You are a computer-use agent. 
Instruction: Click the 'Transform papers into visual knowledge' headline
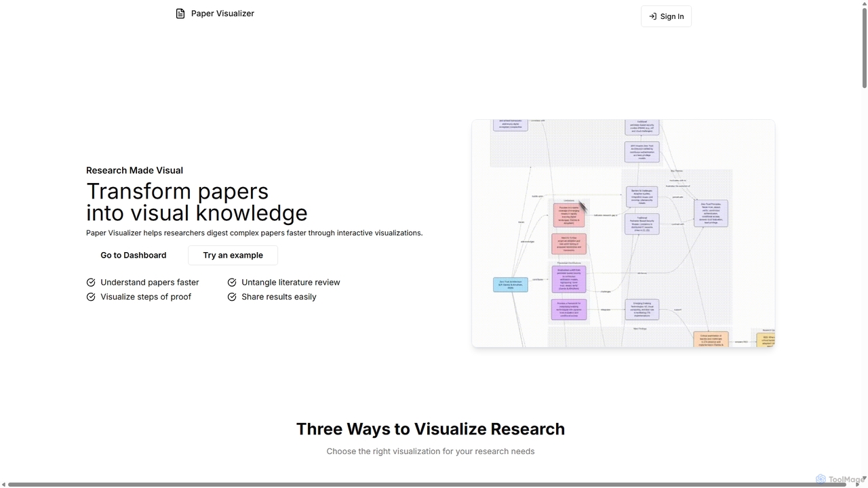point(197,202)
